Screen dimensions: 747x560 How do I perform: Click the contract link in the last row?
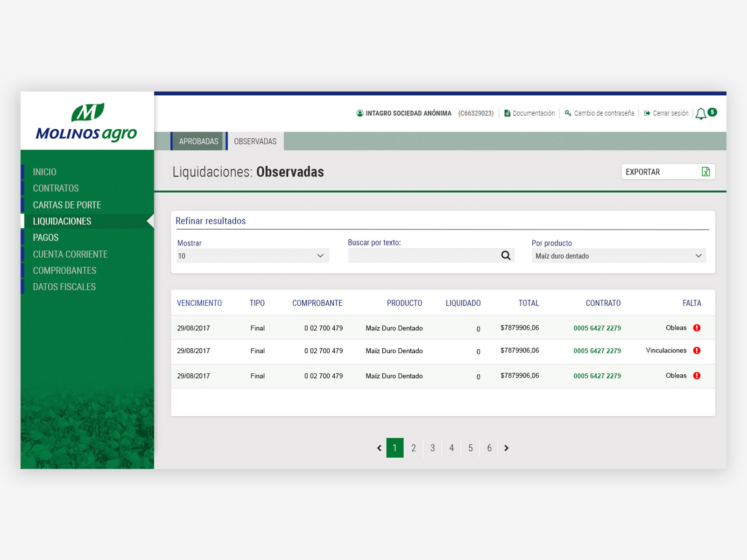pyautogui.click(x=597, y=376)
